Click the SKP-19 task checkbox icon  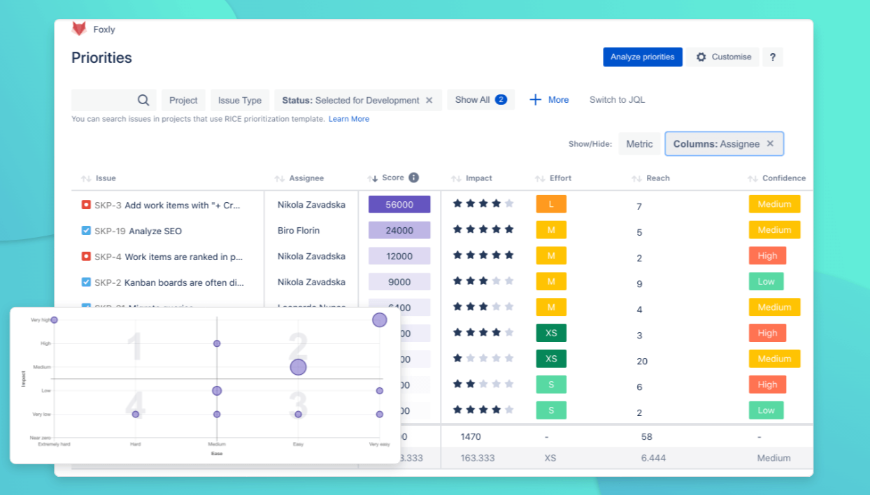pyautogui.click(x=86, y=230)
